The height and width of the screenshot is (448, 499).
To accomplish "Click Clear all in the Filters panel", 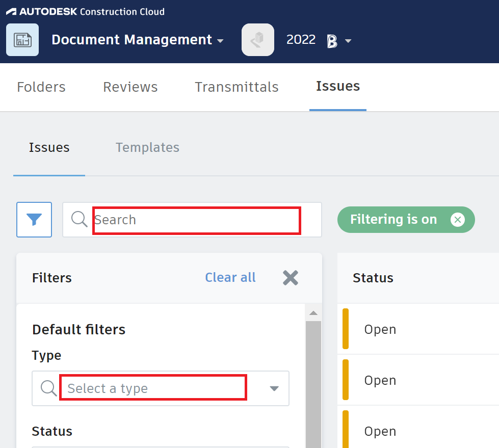I will (x=230, y=277).
